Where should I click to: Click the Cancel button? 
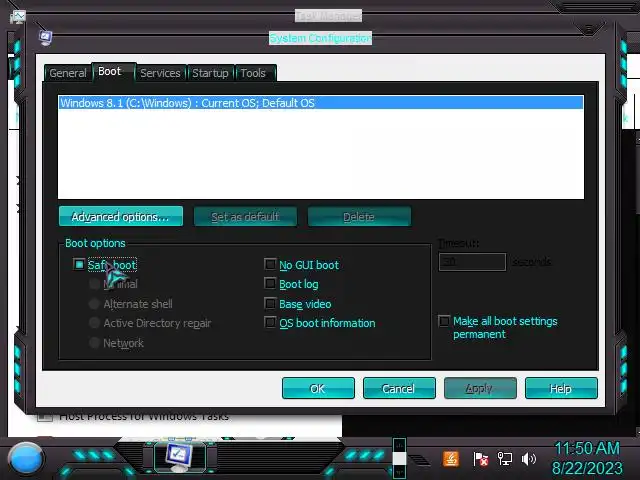click(399, 388)
